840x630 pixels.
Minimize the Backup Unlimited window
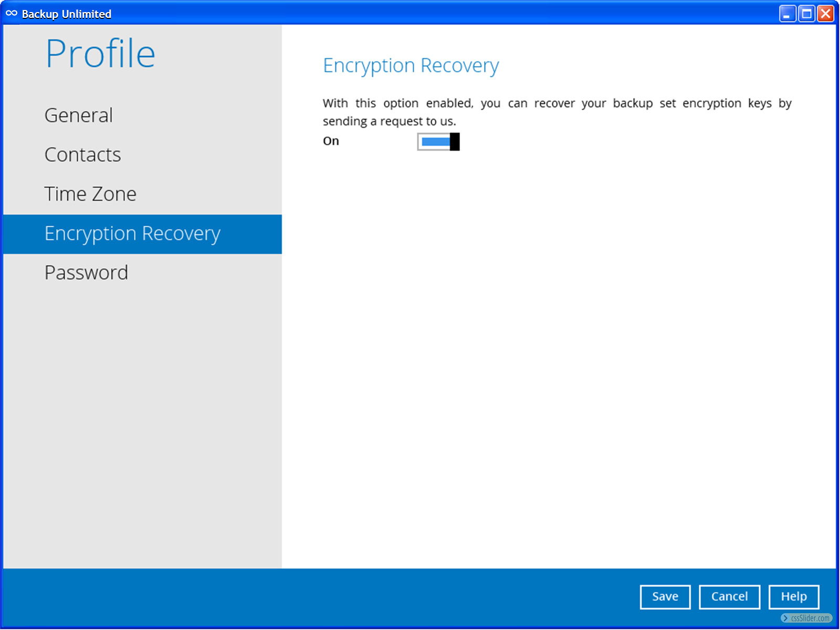coord(787,14)
